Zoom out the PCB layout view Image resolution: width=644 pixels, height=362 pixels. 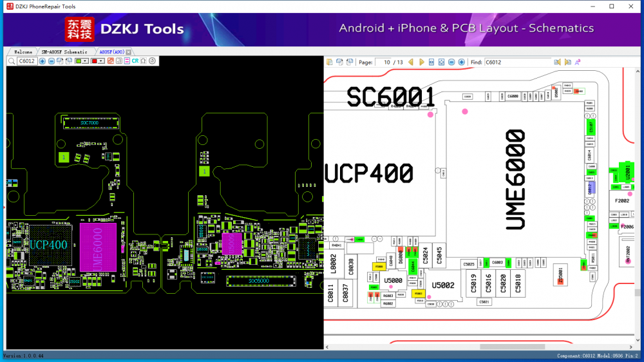click(52, 61)
